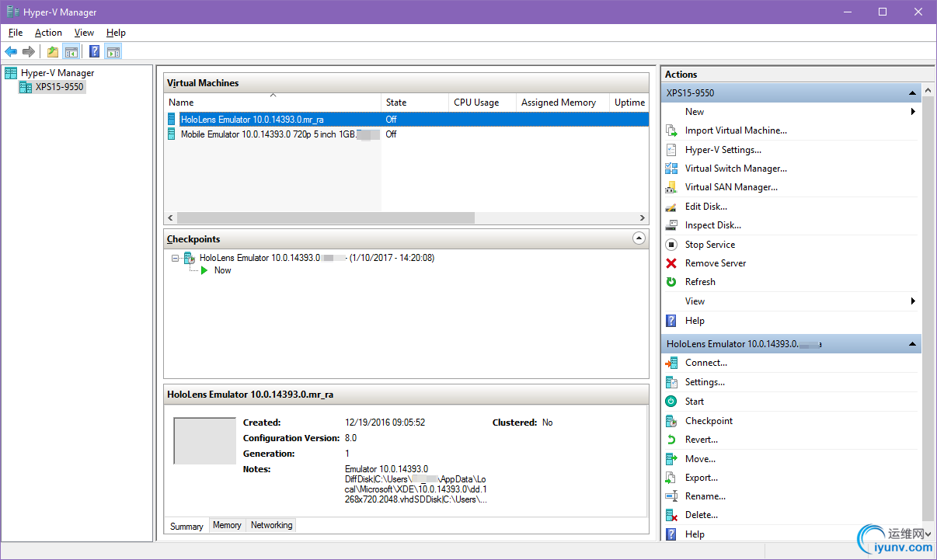This screenshot has width=937, height=560.
Task: Sort by Assigned Memory column header
Action: pos(563,103)
